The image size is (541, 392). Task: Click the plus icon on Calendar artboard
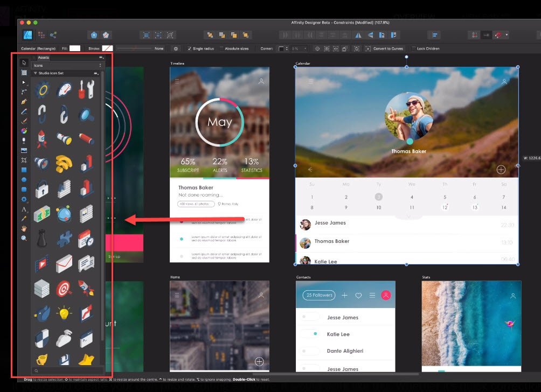[501, 170]
